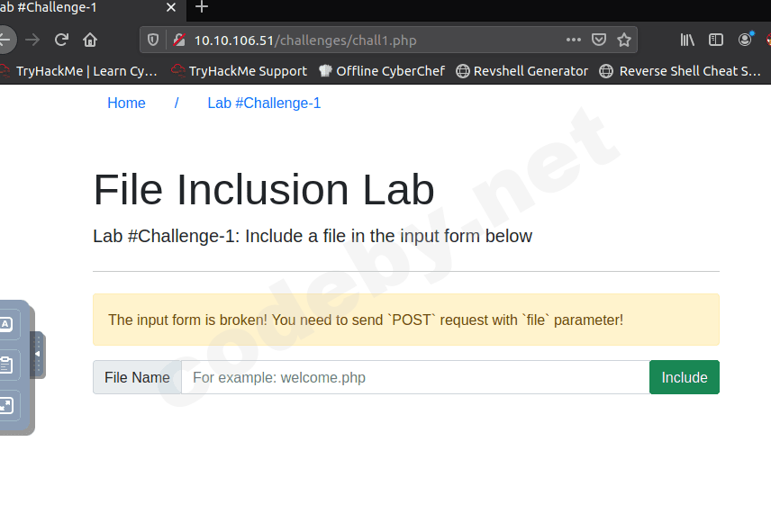771x532 pixels.
Task: Open the clipboard tool in side panel
Action: (x=6, y=365)
